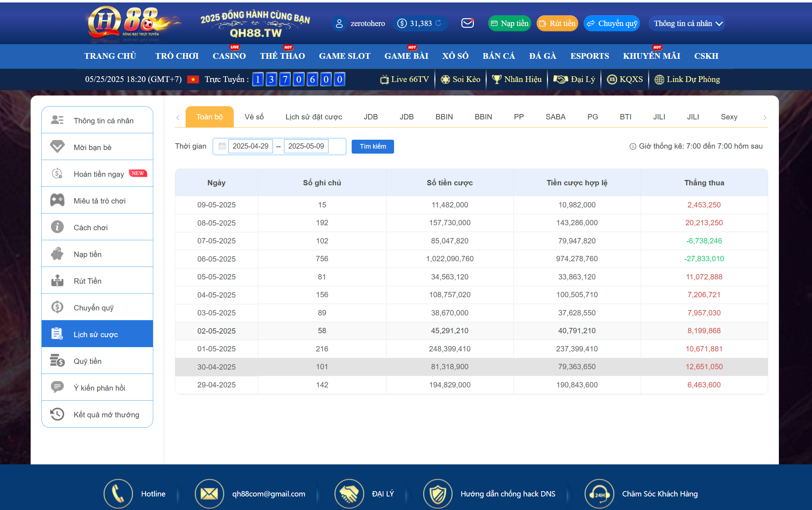Click the mail envelope inbox icon
This screenshot has width=812, height=510.
point(467,24)
